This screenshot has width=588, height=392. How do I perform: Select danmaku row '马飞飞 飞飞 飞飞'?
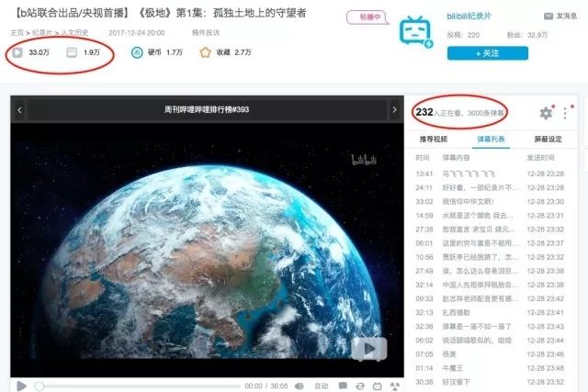[x=490, y=174]
